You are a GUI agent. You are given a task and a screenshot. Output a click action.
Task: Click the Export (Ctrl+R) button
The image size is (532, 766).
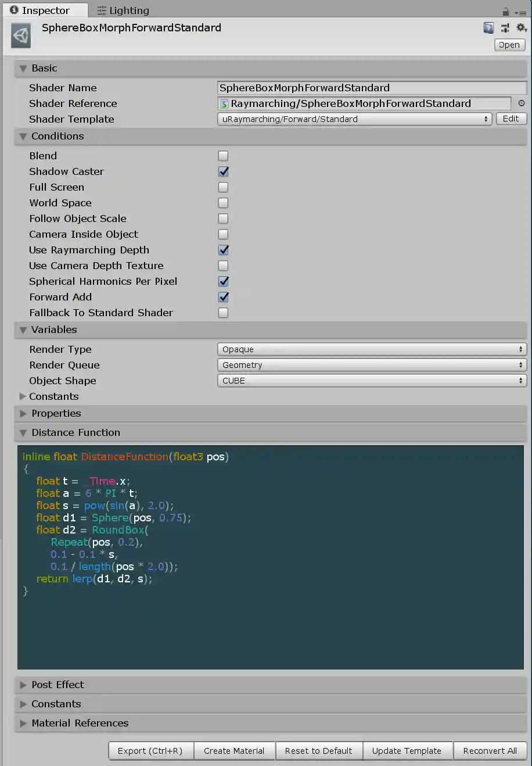coord(150,751)
